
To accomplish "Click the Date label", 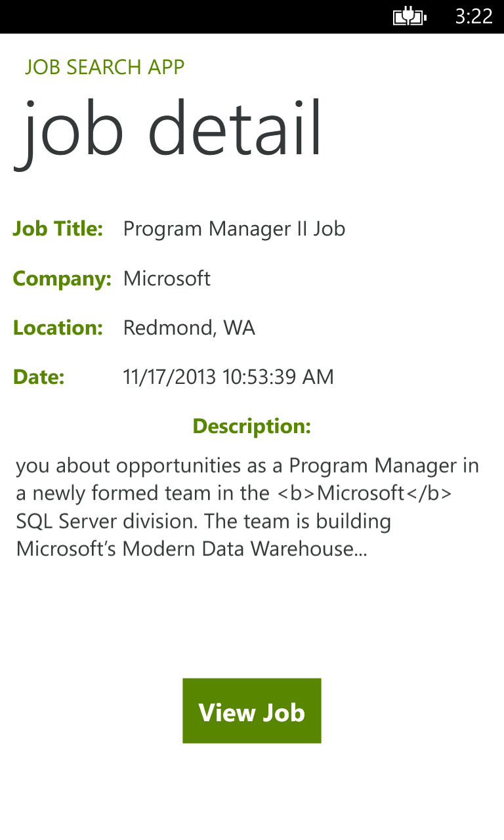I will tap(38, 377).
